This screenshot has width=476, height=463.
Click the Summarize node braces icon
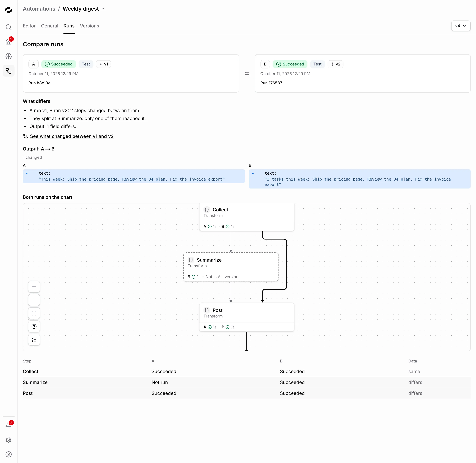[191, 260]
